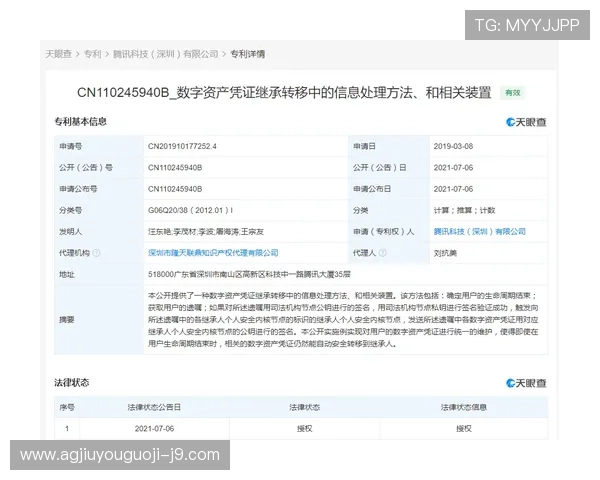Click the 序号 column header
This screenshot has height=480, width=600.
coord(67,407)
